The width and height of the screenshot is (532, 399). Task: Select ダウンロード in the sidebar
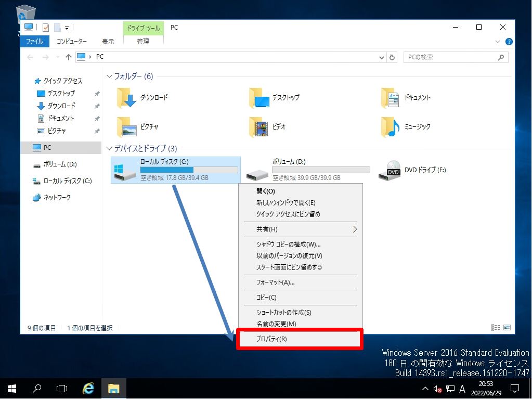coord(56,106)
